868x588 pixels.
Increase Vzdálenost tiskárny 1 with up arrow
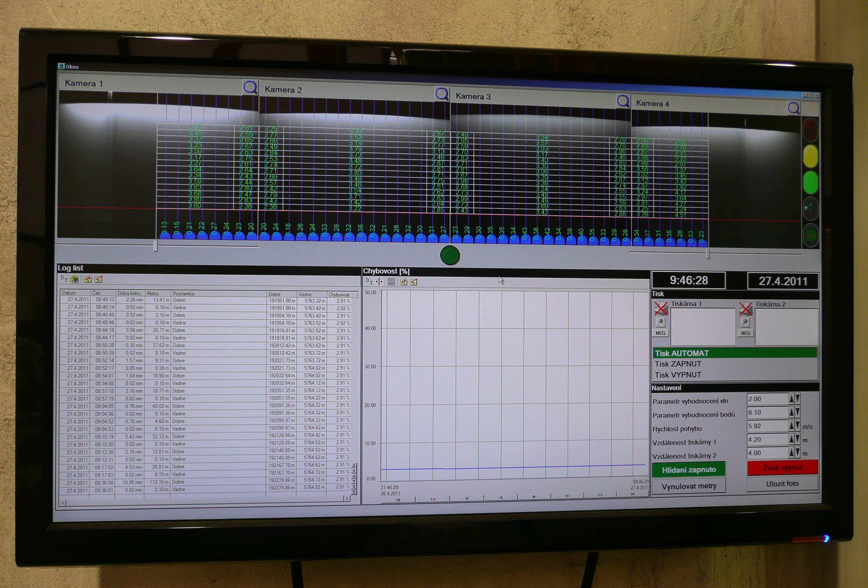coord(791,439)
